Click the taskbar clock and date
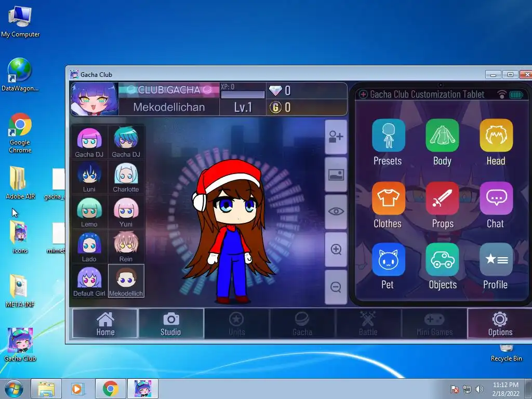This screenshot has width=532, height=399. [x=506, y=389]
